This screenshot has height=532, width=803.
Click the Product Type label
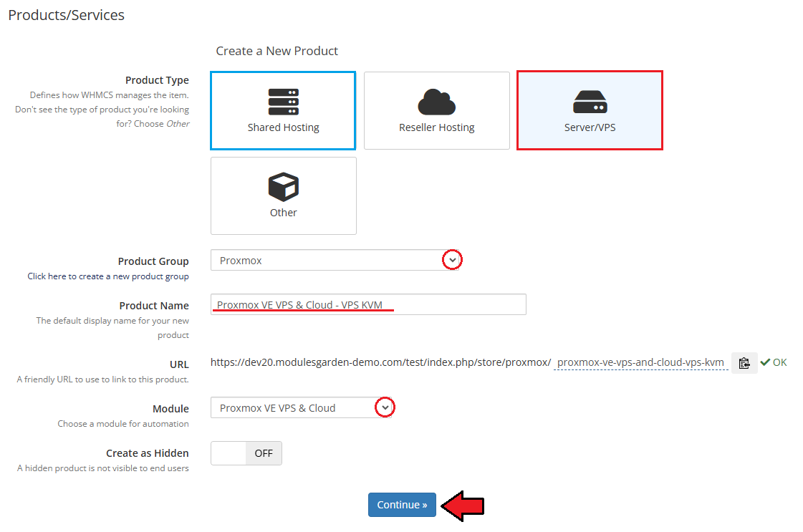click(x=157, y=80)
